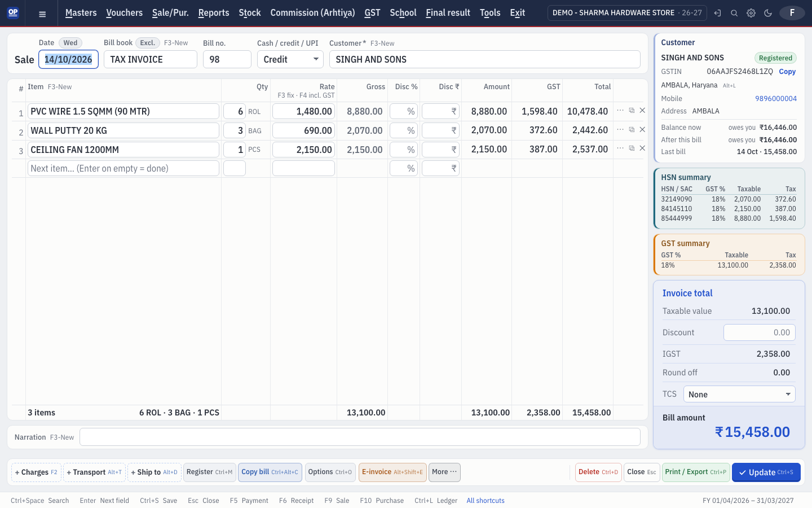
Task: Open the hamburger sidebar menu
Action: coord(42,14)
